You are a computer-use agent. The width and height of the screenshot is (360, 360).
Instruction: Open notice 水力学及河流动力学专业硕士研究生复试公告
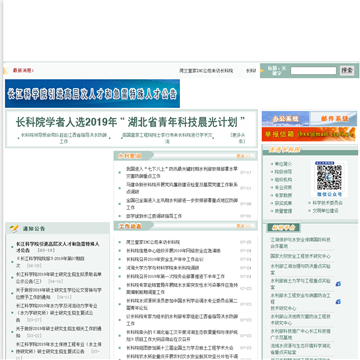tap(57, 313)
